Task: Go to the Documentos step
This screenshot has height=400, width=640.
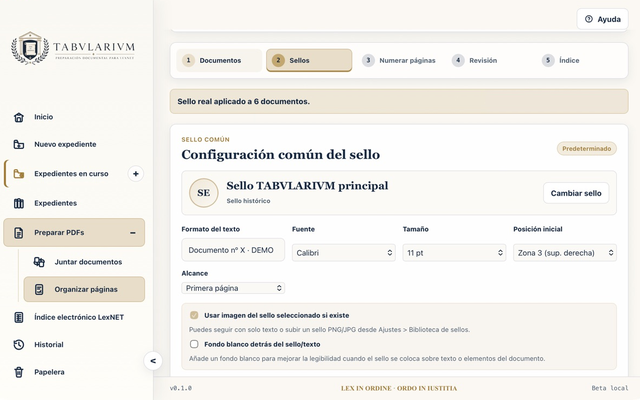Action: pyautogui.click(x=219, y=60)
